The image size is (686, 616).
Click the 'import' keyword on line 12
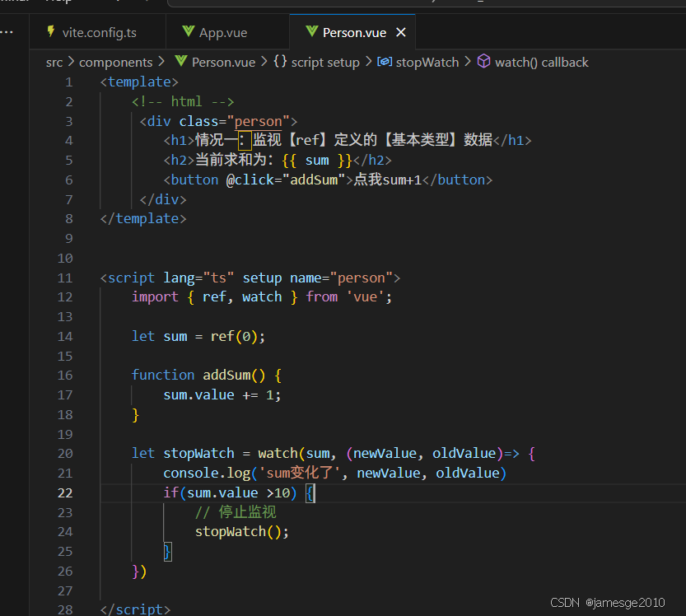(x=155, y=297)
